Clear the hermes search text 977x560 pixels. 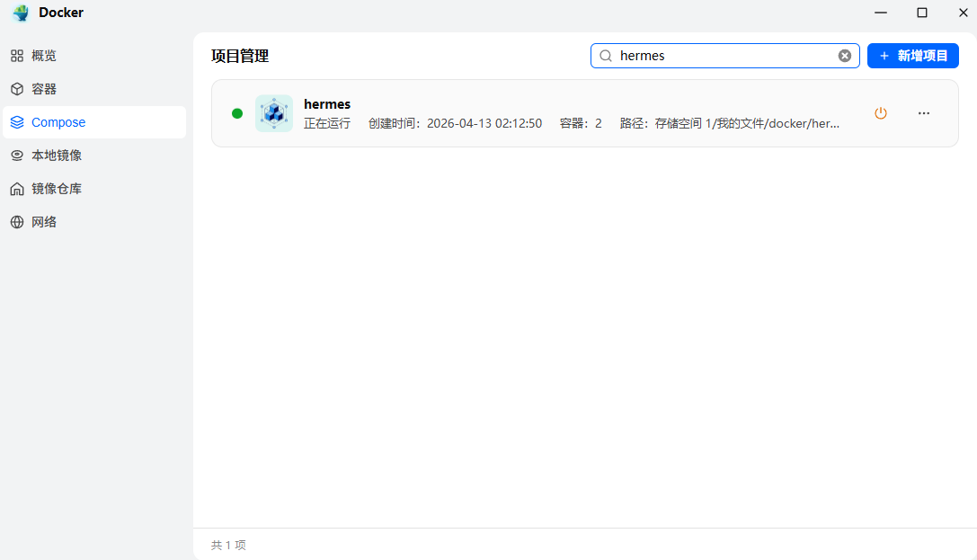point(845,56)
